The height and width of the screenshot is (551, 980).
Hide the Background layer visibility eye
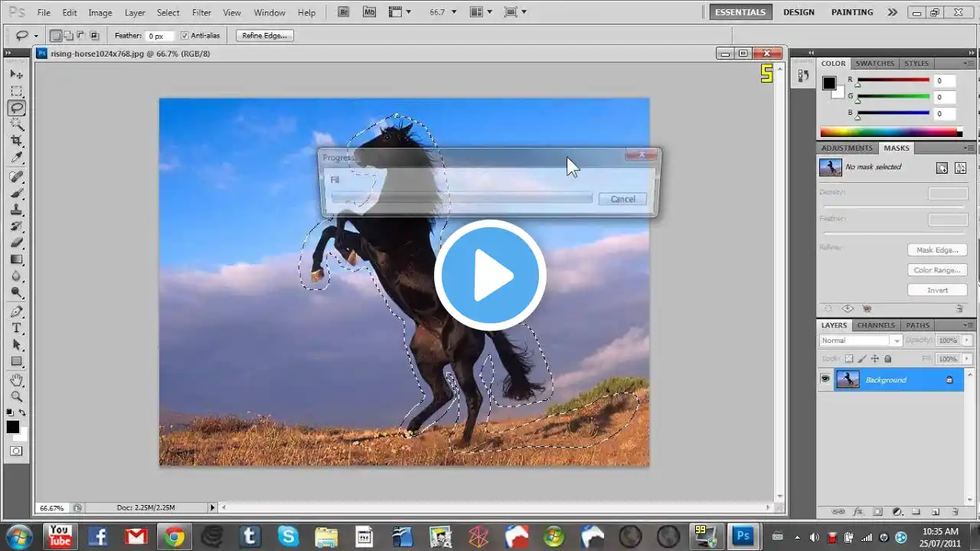(825, 380)
